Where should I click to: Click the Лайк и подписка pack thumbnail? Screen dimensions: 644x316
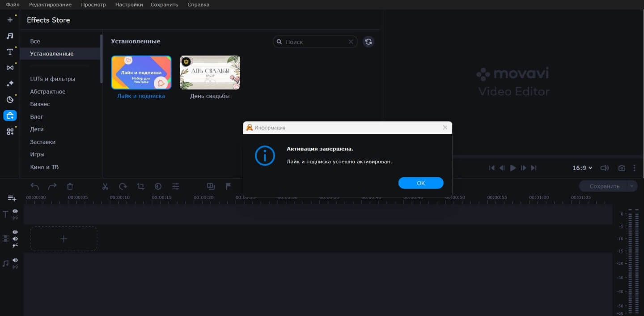(141, 73)
